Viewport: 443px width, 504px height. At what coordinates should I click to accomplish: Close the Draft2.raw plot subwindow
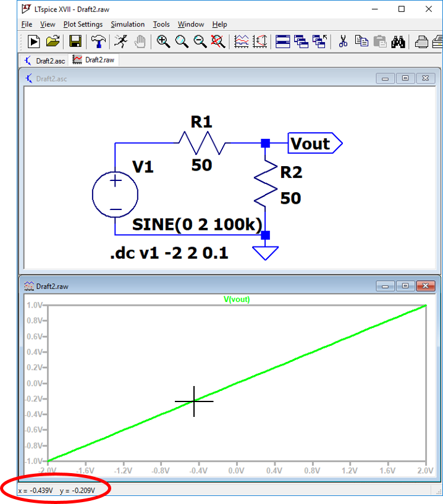[x=425, y=286]
